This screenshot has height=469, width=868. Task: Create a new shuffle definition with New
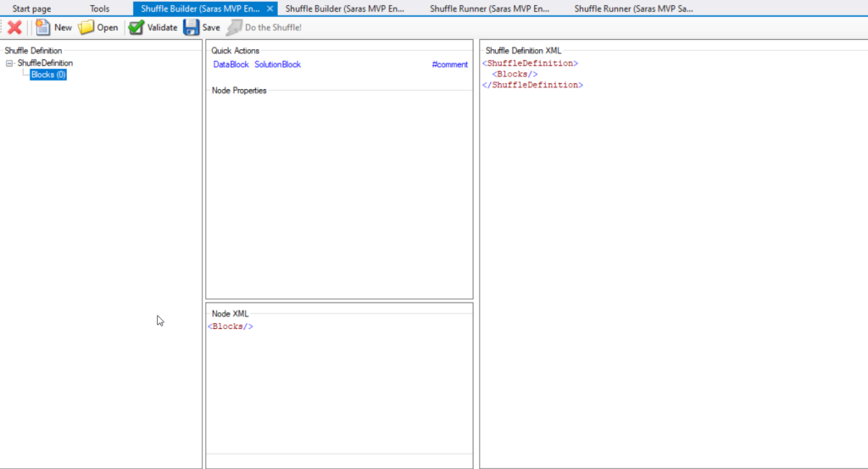[x=53, y=27]
